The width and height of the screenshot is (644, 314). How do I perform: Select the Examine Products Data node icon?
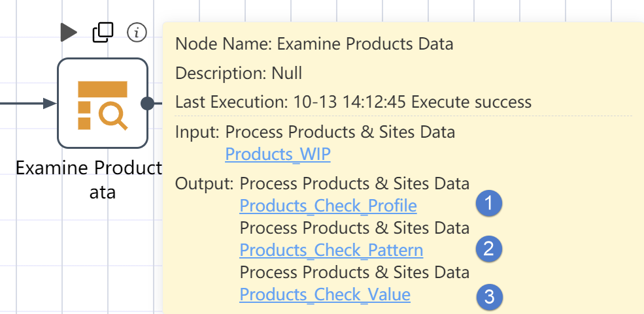tap(102, 103)
